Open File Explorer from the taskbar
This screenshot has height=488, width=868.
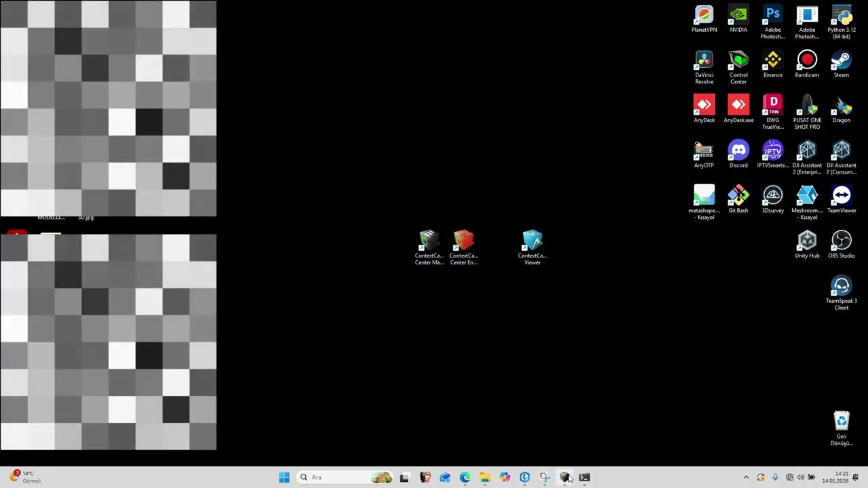(485, 477)
